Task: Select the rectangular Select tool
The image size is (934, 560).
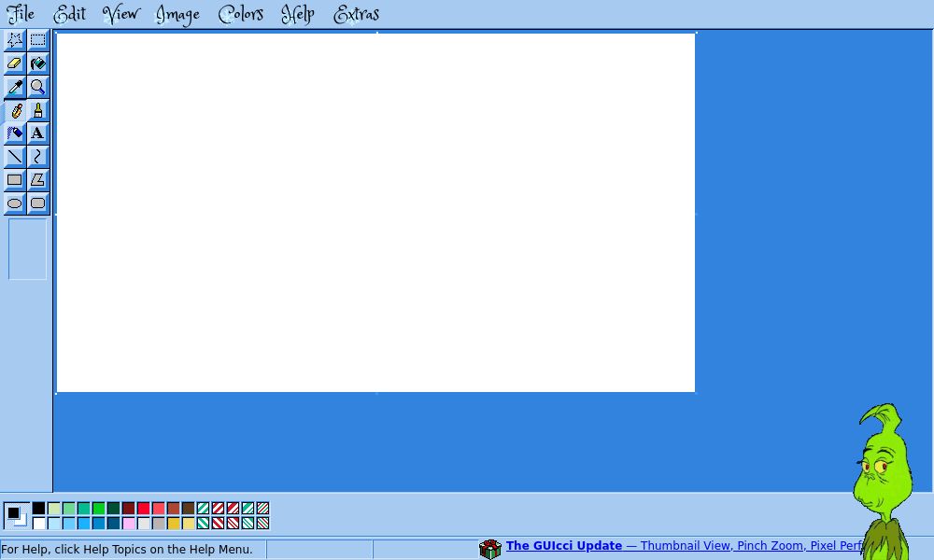Action: click(37, 39)
